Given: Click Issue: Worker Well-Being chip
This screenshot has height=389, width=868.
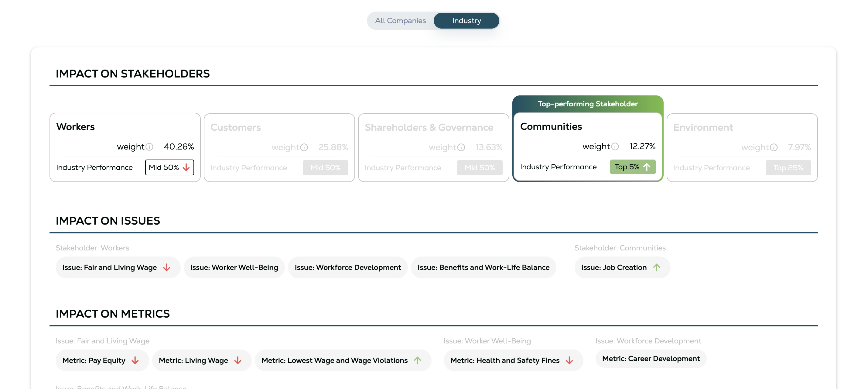Looking at the screenshot, I should coord(234,267).
